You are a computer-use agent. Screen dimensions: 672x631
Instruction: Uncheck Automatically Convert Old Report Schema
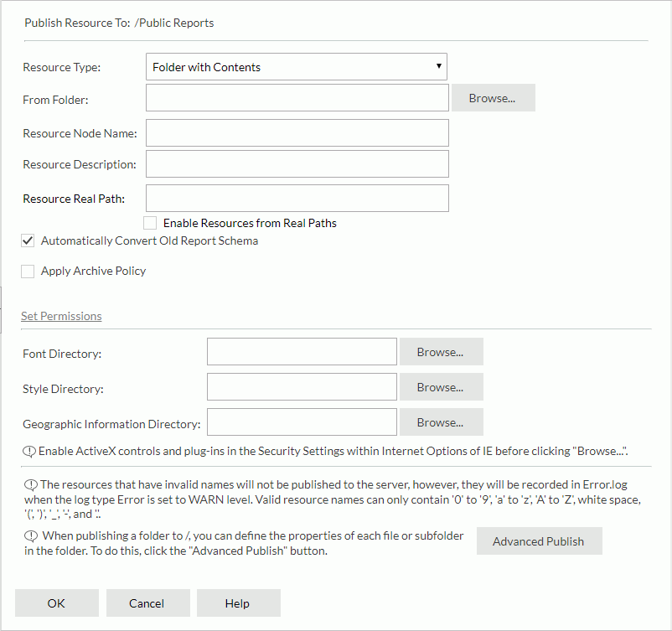pyautogui.click(x=28, y=241)
